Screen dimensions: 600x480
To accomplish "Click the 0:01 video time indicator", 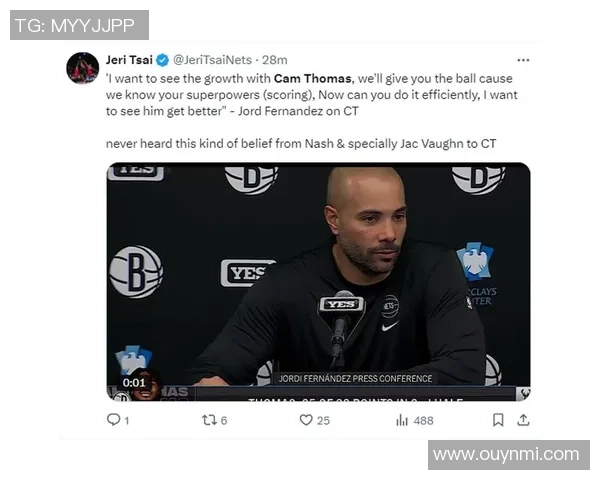I will pyautogui.click(x=134, y=382).
